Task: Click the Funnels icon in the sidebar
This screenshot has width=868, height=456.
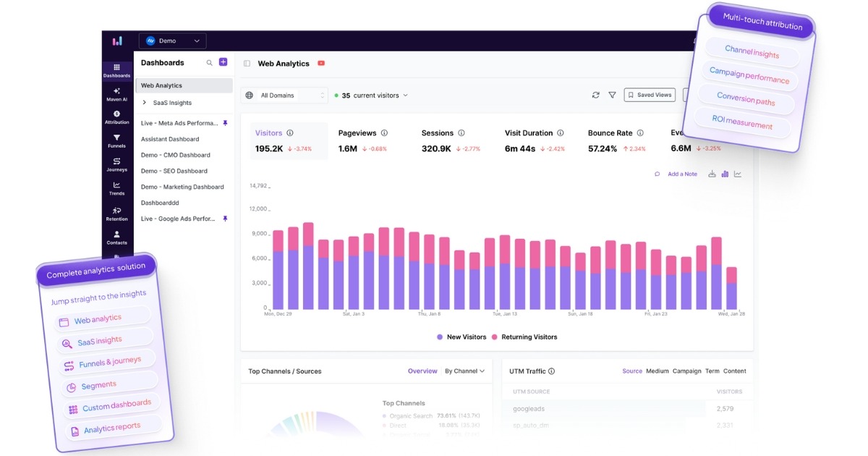Action: pyautogui.click(x=116, y=141)
